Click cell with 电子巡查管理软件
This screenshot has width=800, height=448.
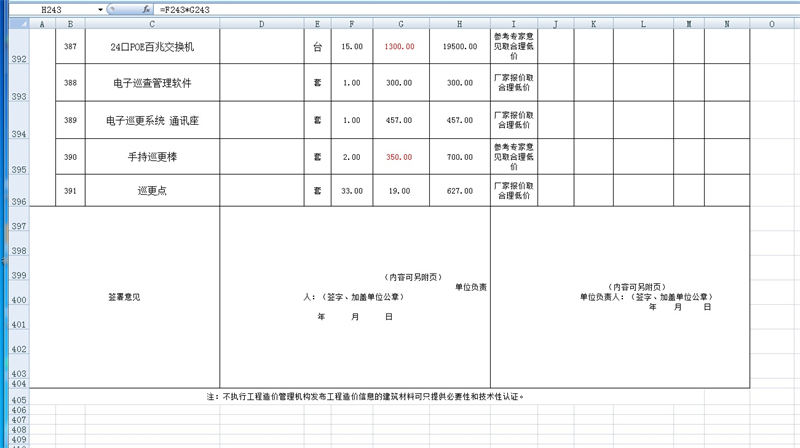151,83
